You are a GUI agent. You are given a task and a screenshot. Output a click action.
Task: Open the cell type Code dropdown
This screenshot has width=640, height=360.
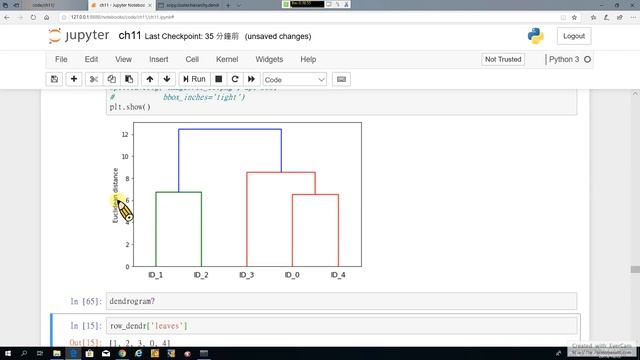(x=294, y=80)
